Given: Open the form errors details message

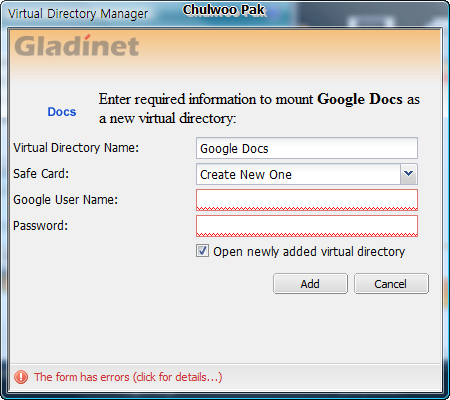Looking at the screenshot, I should [128, 377].
